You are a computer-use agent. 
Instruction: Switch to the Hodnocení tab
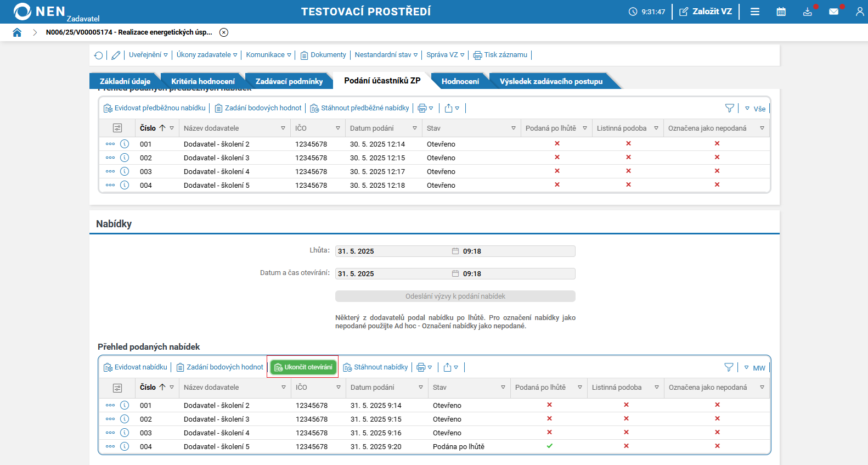tap(460, 81)
